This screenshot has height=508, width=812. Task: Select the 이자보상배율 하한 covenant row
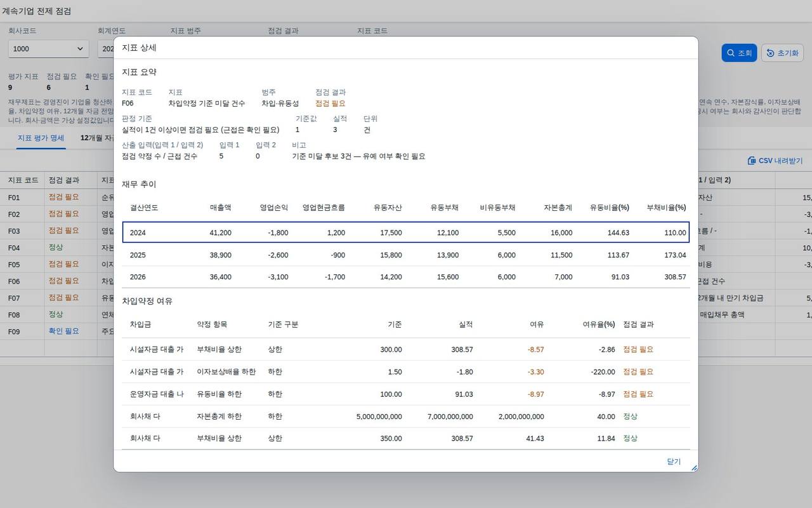(406, 371)
